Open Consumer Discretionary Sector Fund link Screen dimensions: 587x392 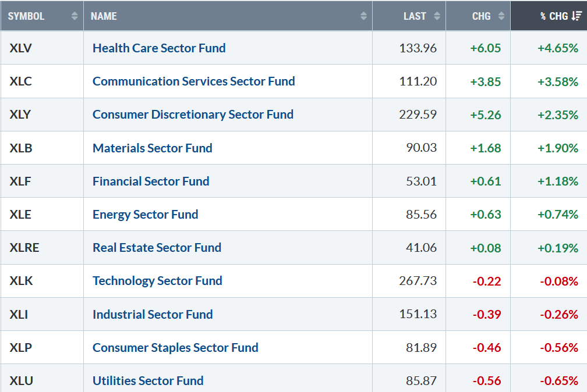point(193,115)
